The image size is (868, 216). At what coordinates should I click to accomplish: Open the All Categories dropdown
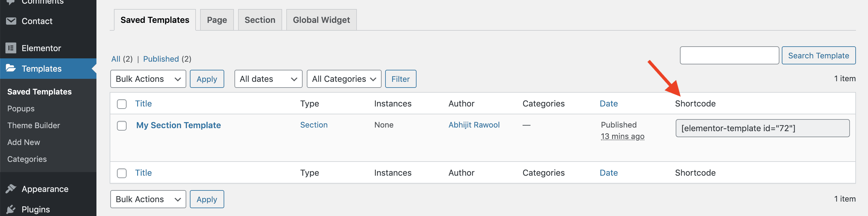(x=344, y=79)
